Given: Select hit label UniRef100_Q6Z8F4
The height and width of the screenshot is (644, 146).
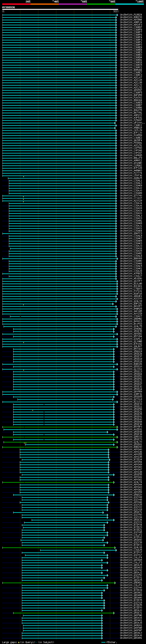Looking at the screenshot, I should pyautogui.click(x=131, y=140).
